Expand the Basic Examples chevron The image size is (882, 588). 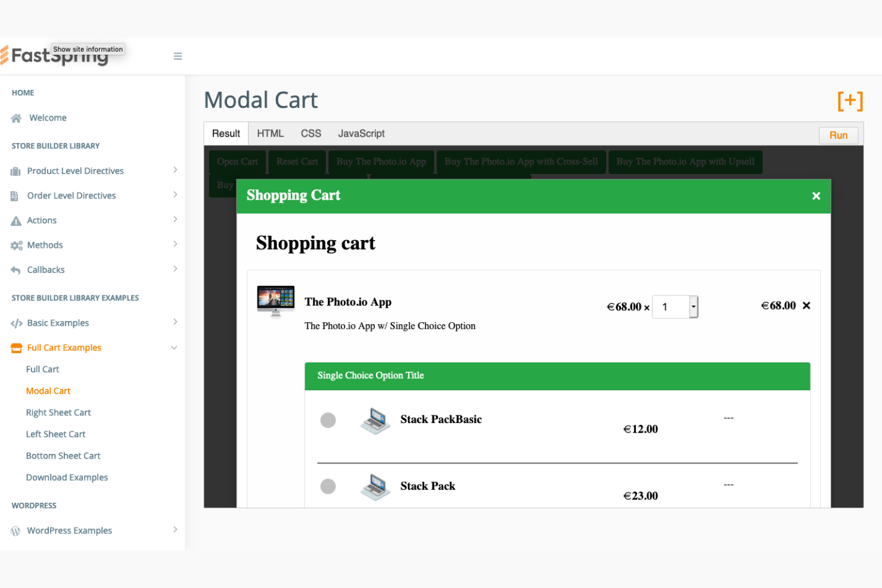[x=175, y=322]
